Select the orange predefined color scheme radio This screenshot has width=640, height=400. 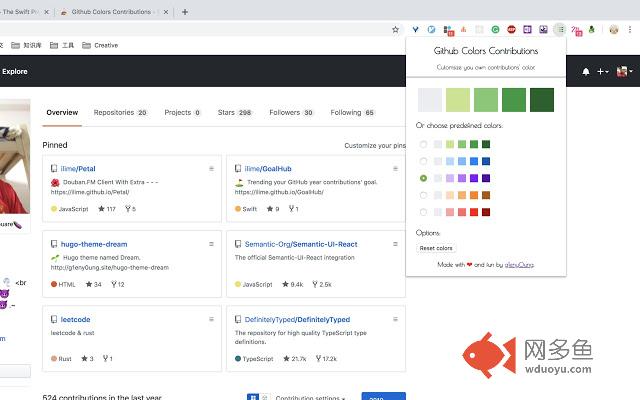[423, 195]
